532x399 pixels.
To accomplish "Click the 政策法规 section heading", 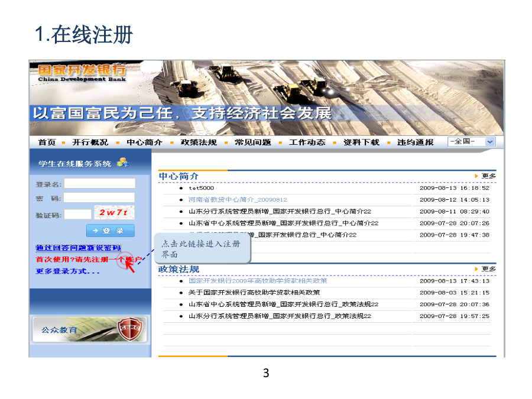I will point(179,269).
